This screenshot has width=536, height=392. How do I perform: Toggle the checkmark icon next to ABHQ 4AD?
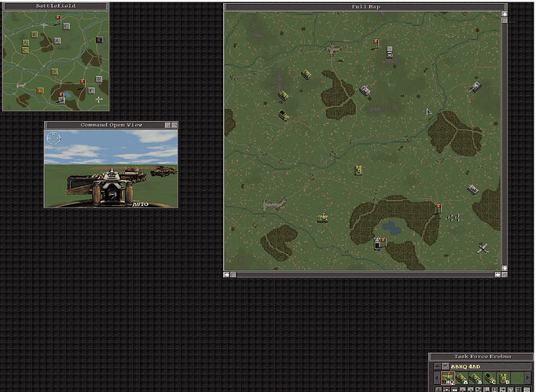(x=446, y=366)
